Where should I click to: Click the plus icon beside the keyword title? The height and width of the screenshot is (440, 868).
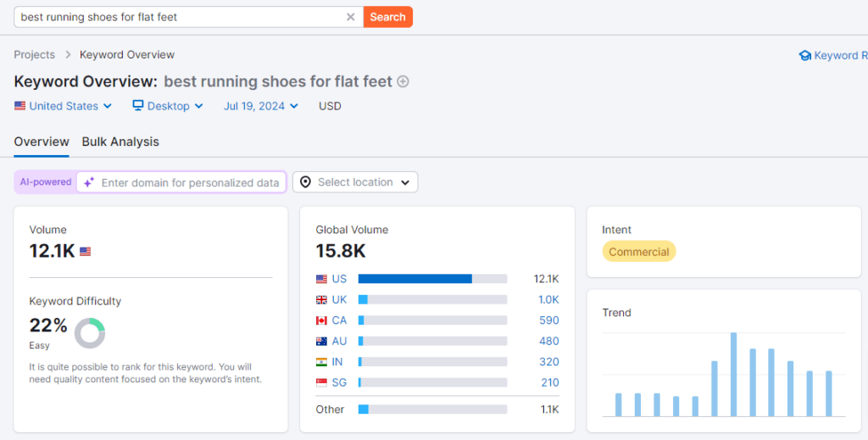point(403,81)
